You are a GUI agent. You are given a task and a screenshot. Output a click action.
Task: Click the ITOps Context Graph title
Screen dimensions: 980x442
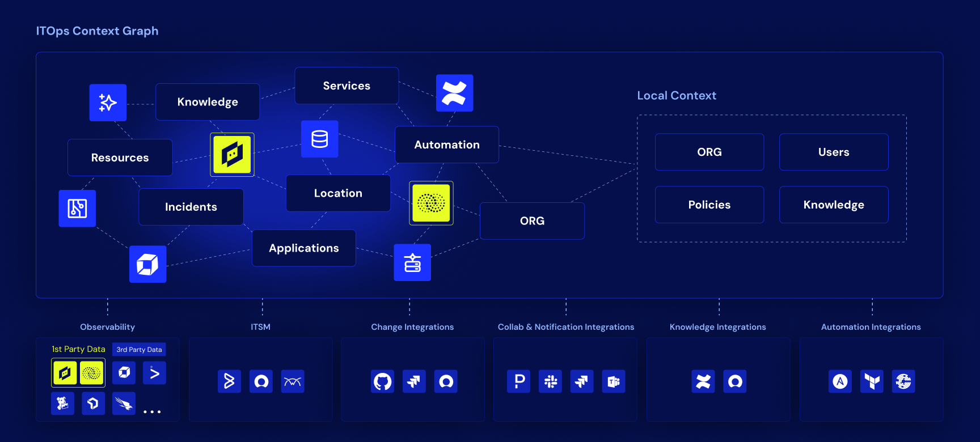click(97, 31)
